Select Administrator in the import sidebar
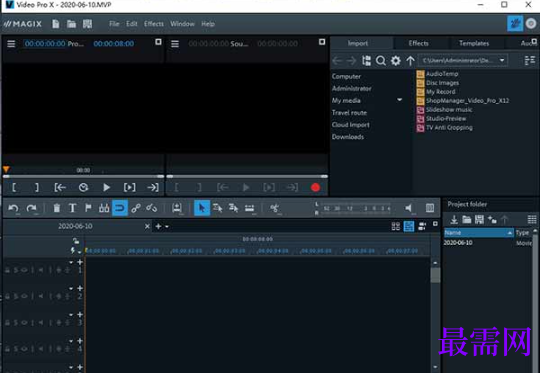Viewport: 550px width, 373px height. (x=351, y=88)
